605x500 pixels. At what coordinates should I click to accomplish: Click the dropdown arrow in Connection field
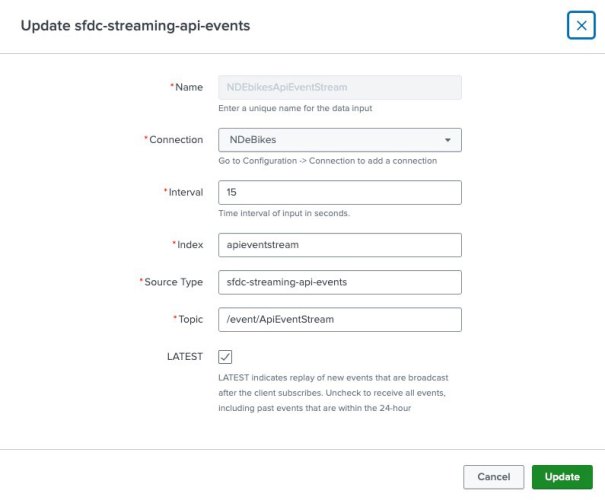click(448, 140)
